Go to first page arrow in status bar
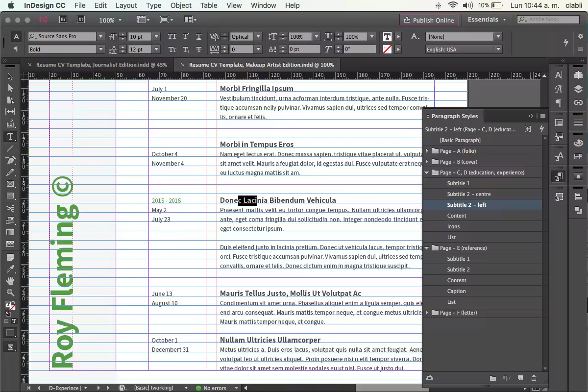588x392 pixels. (29, 388)
